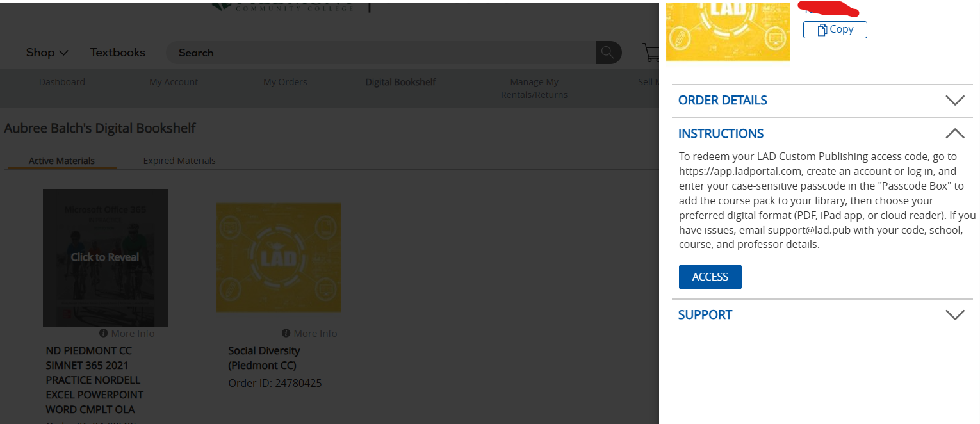
Task: Click the search magnifier icon
Action: click(608, 53)
